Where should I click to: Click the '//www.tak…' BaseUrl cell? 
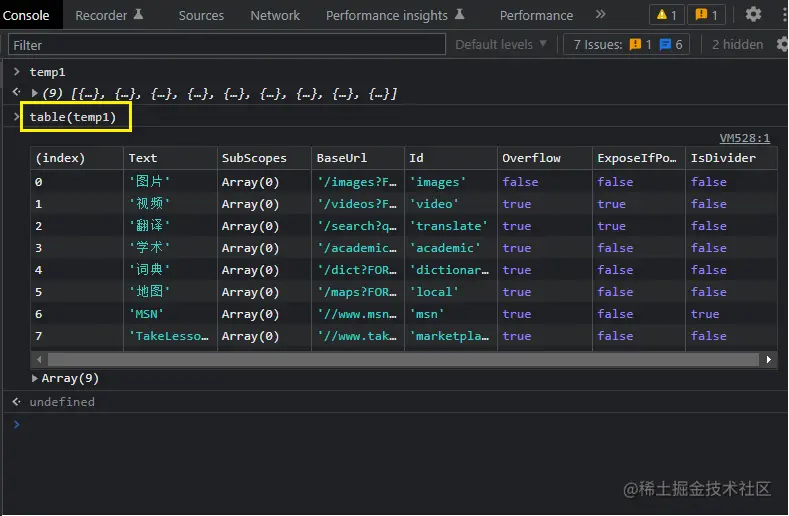point(358,336)
